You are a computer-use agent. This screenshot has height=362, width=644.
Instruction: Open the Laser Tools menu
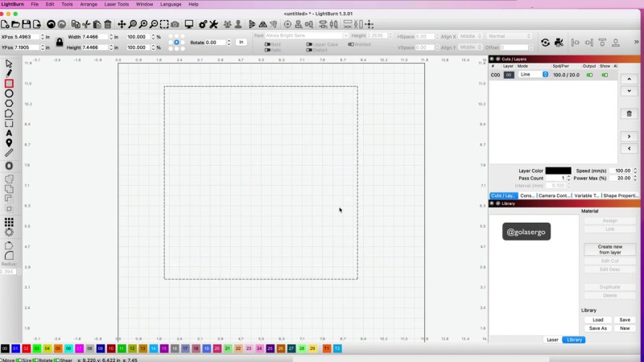click(116, 4)
